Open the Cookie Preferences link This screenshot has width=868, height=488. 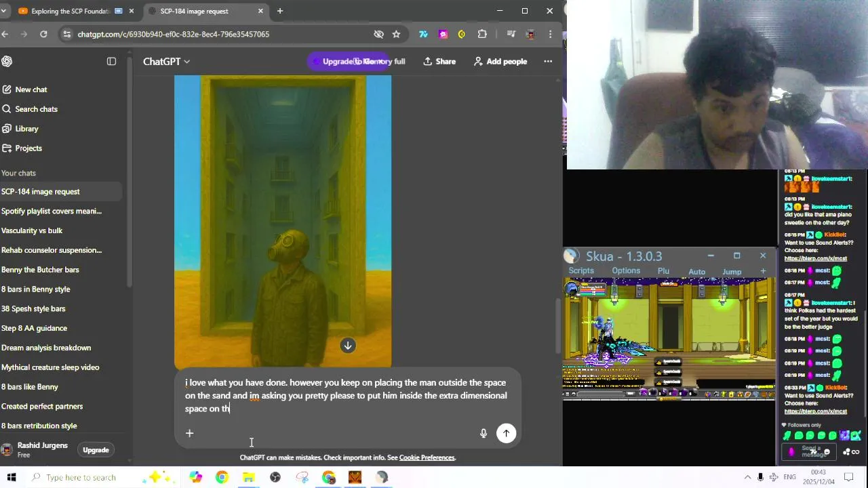427,457
